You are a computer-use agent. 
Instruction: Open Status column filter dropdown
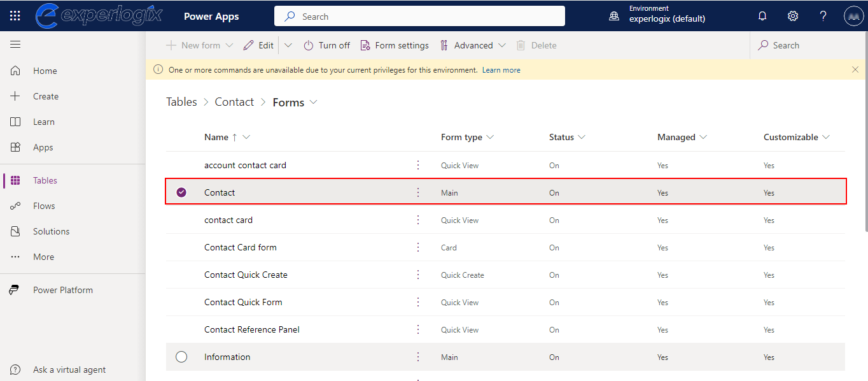pyautogui.click(x=582, y=137)
